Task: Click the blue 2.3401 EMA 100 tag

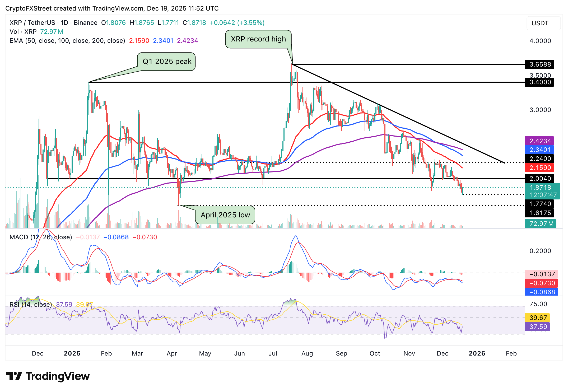Action: (540, 150)
